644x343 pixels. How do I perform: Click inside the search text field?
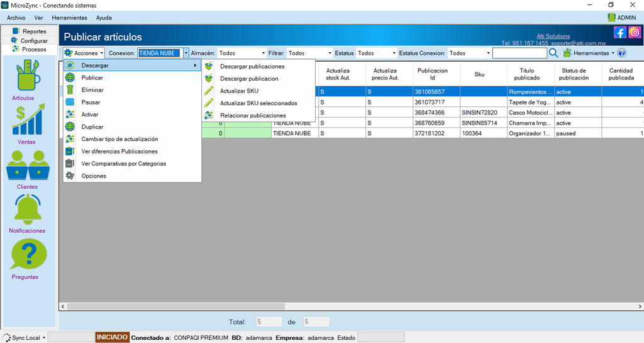(x=520, y=53)
